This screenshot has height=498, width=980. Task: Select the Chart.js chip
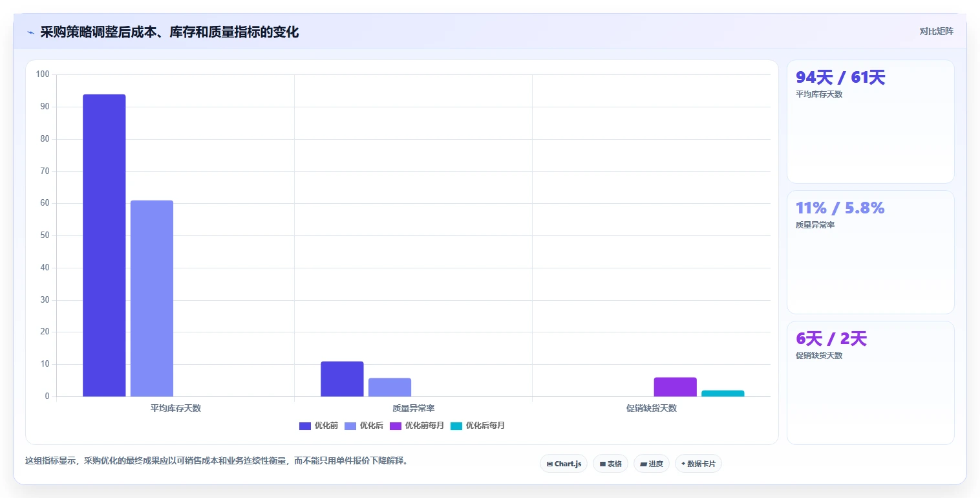(x=564, y=464)
